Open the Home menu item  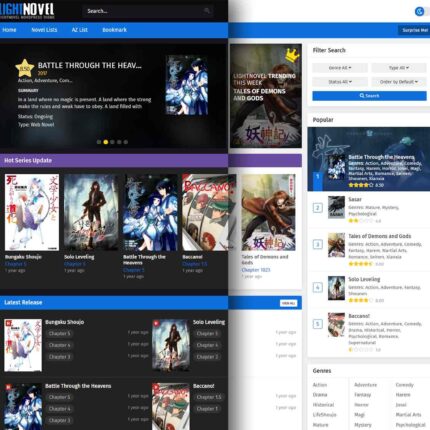coord(9,30)
